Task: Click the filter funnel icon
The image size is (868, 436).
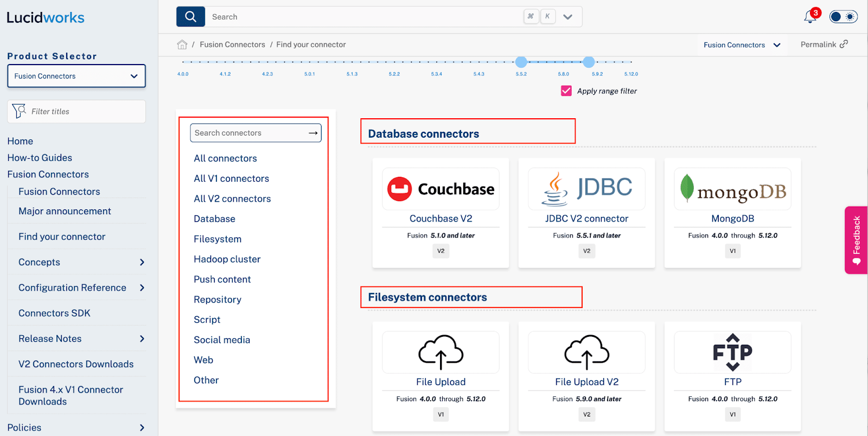Action: click(x=19, y=111)
